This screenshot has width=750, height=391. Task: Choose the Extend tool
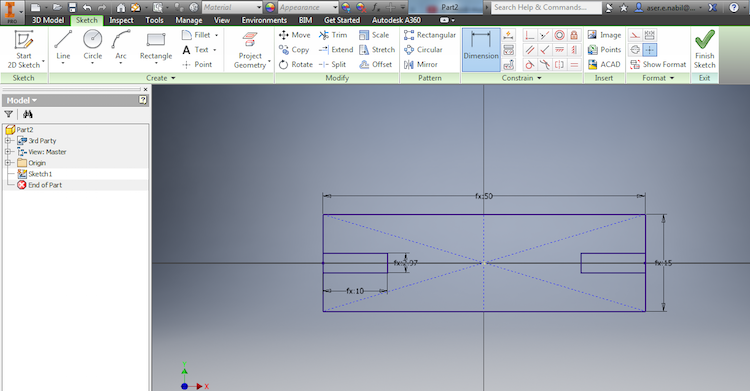pos(336,50)
